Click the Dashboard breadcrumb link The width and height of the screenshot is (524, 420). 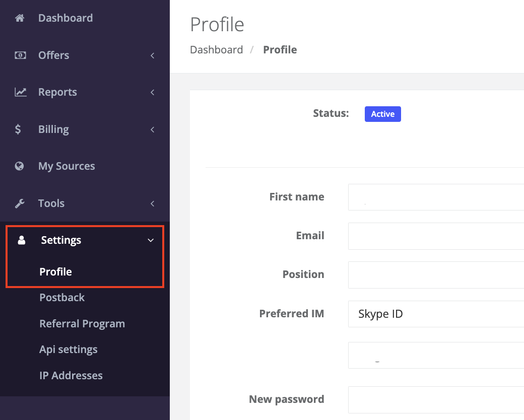pos(216,49)
